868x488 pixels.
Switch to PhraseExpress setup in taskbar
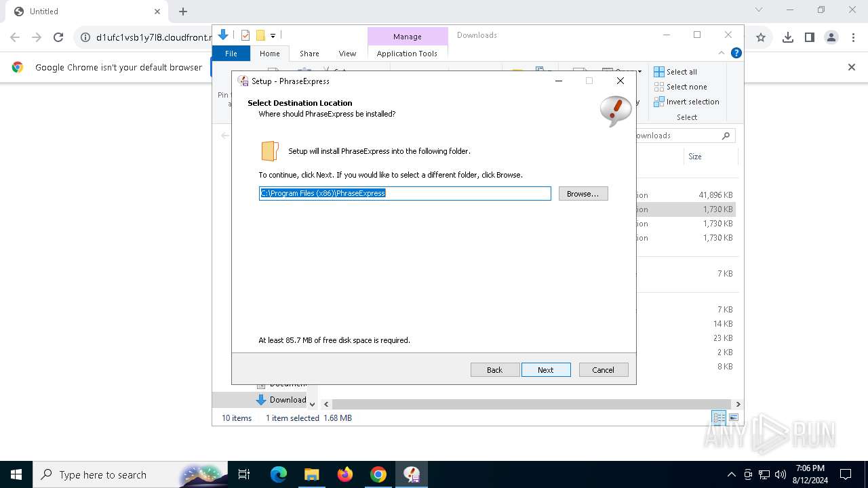412,474
